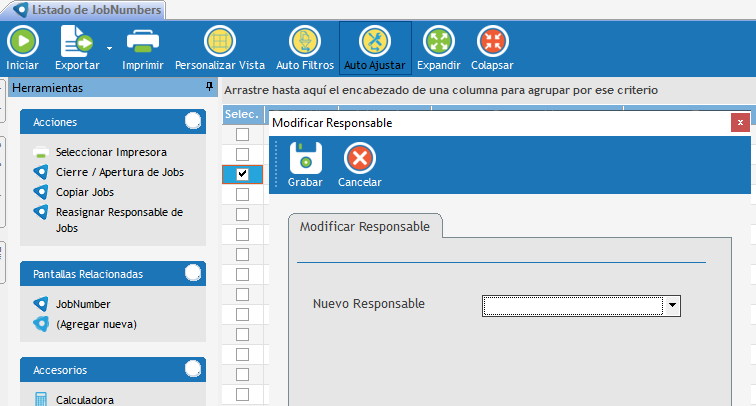Click the Iniciar toolbar icon

pyautogui.click(x=22, y=41)
